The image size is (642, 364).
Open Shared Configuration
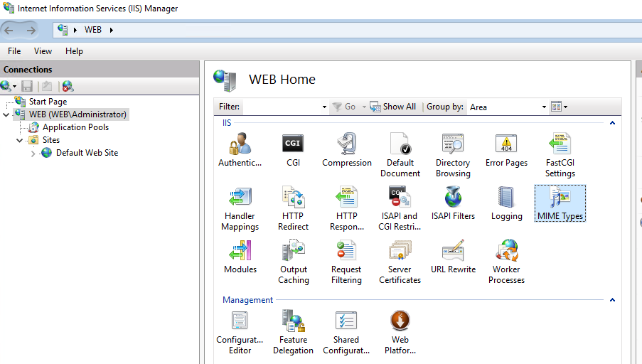346,333
